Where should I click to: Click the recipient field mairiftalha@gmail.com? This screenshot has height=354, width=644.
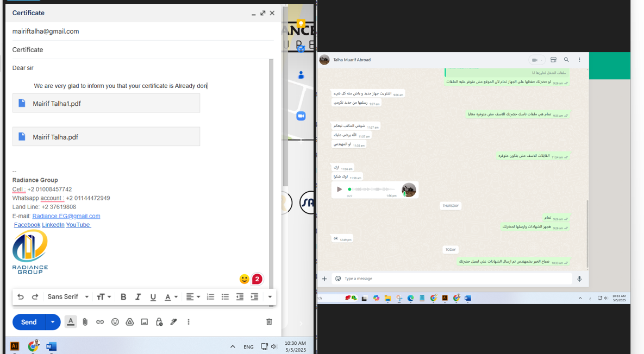click(142, 31)
